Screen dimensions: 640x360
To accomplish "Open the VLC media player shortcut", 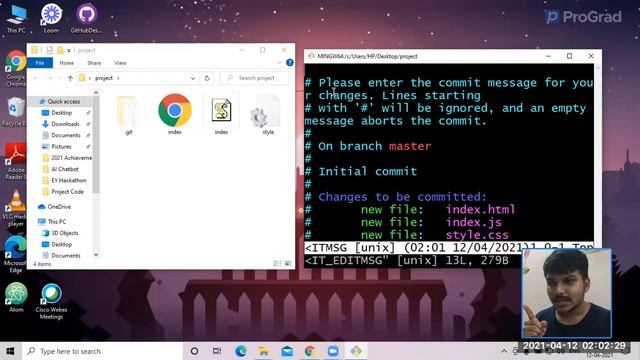I will 16,208.
